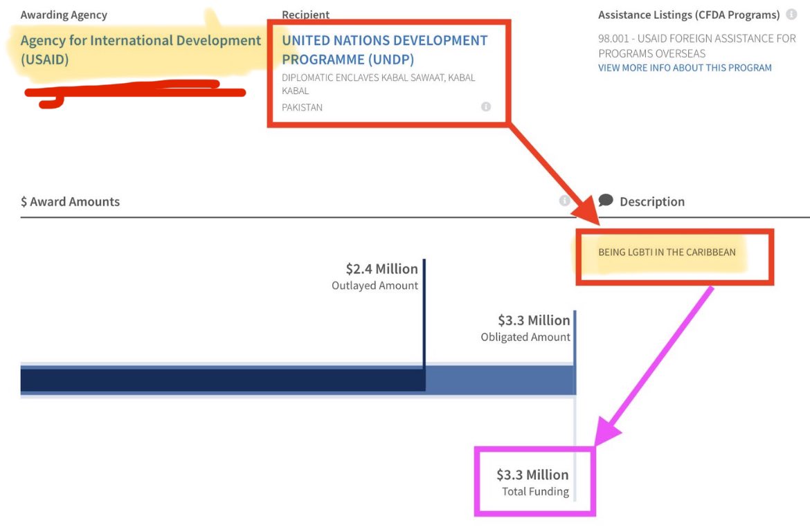Click the Award Amounts section heading

click(70, 202)
